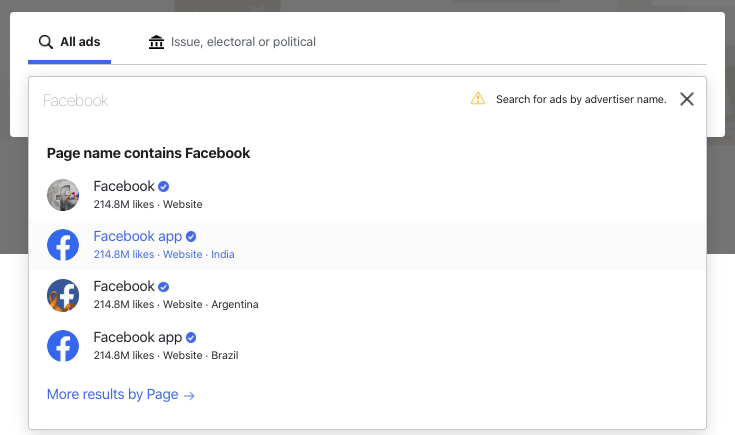Select the Facebook page listed as Website only
This screenshot has width=735, height=435.
(367, 195)
